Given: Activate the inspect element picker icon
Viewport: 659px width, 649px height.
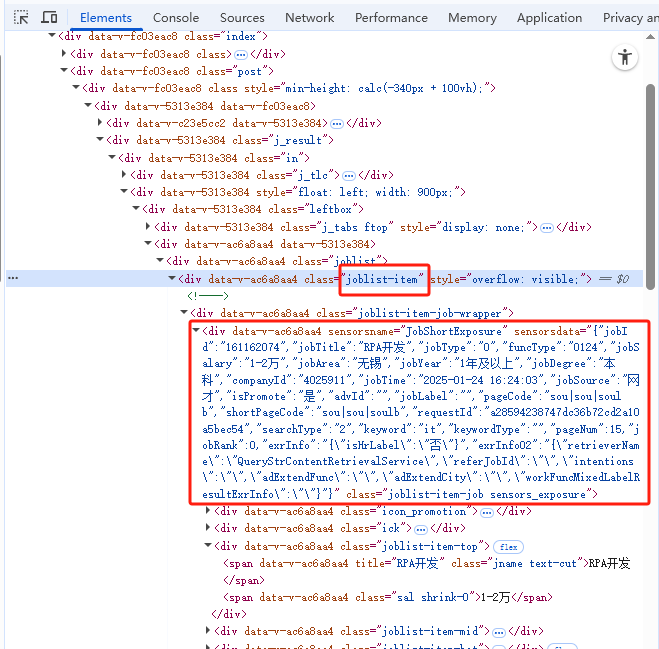Looking at the screenshot, I should pyautogui.click(x=21, y=18).
